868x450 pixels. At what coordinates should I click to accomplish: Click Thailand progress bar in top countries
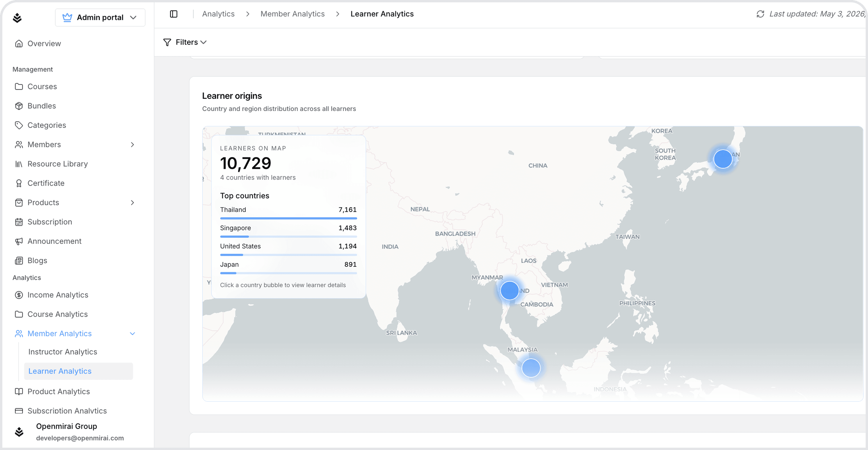tap(289, 218)
